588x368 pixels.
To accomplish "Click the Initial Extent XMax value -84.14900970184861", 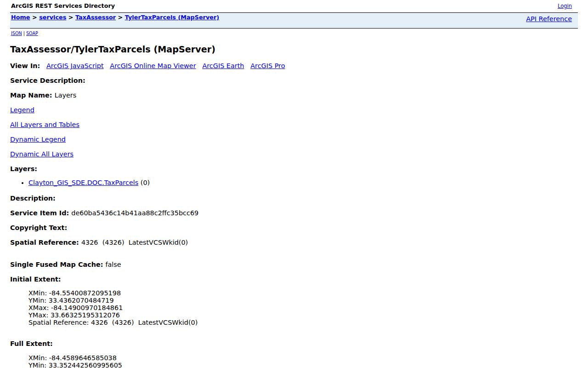I will pos(86,308).
